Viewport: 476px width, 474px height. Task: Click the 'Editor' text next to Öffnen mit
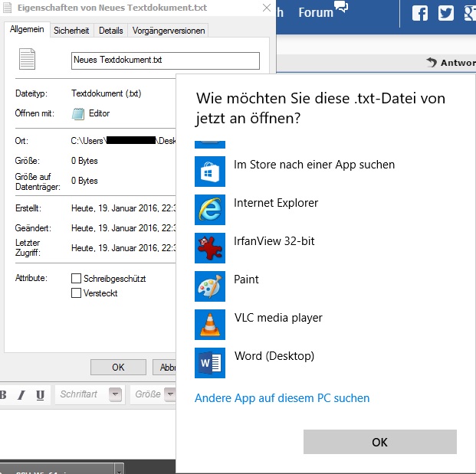[100, 113]
